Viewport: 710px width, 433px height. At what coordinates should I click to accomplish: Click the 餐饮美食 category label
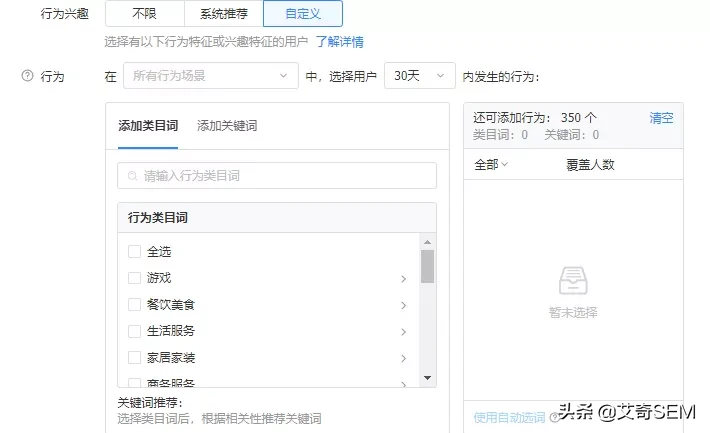click(x=171, y=304)
